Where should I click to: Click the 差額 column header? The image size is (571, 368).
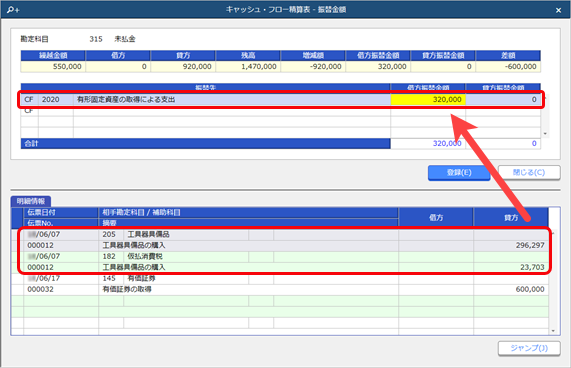[x=508, y=56]
